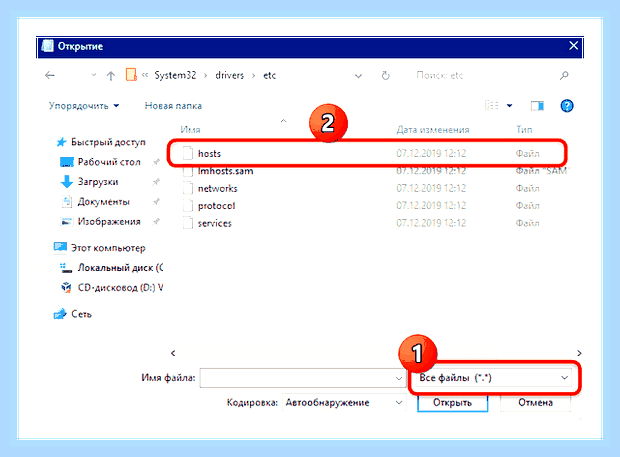
Task: Click the Notepad icon in the title bar
Action: [x=47, y=46]
